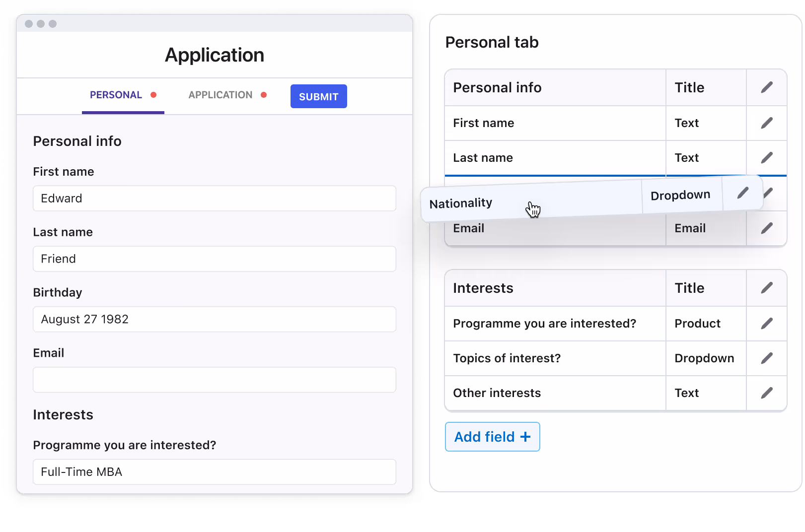The width and height of the screenshot is (805, 532).
Task: Select the Dropdown type for Topics of interest
Action: coord(704,358)
